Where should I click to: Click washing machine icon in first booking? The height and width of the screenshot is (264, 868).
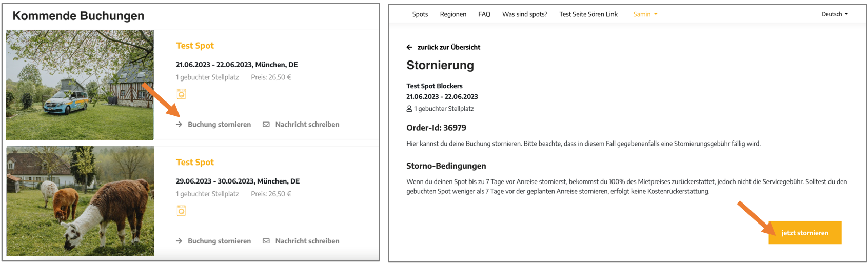pos(181,94)
